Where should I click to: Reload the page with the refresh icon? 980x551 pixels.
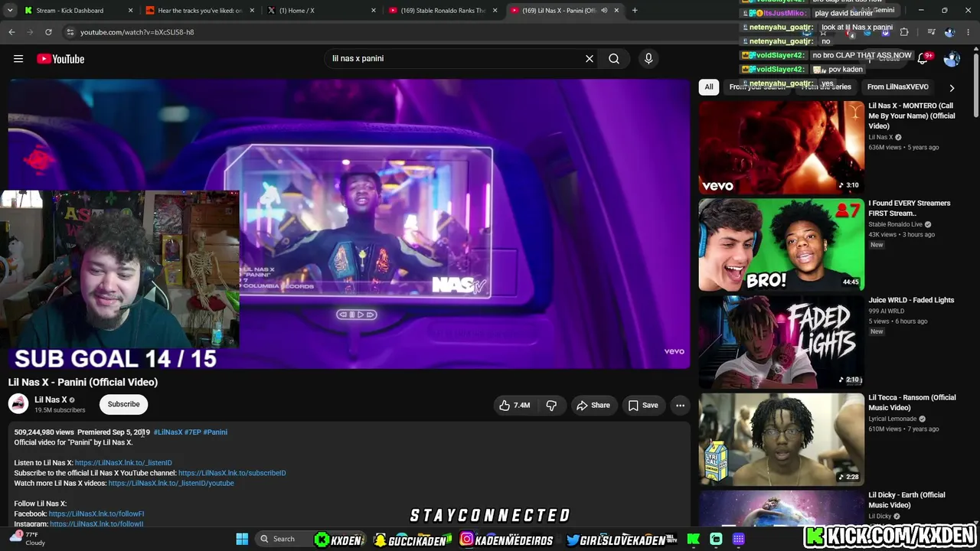tap(48, 32)
